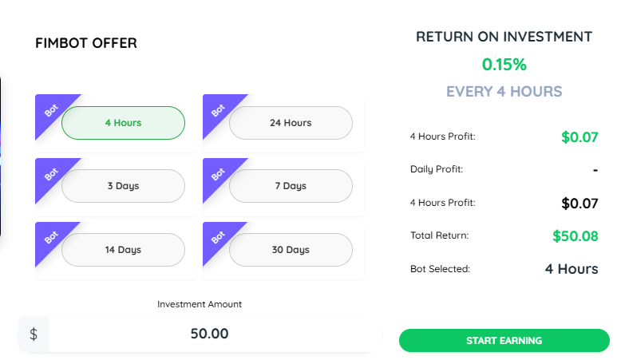Click the Bot Selected 4 Hours value
The height and width of the screenshot is (364, 617).
(x=572, y=269)
